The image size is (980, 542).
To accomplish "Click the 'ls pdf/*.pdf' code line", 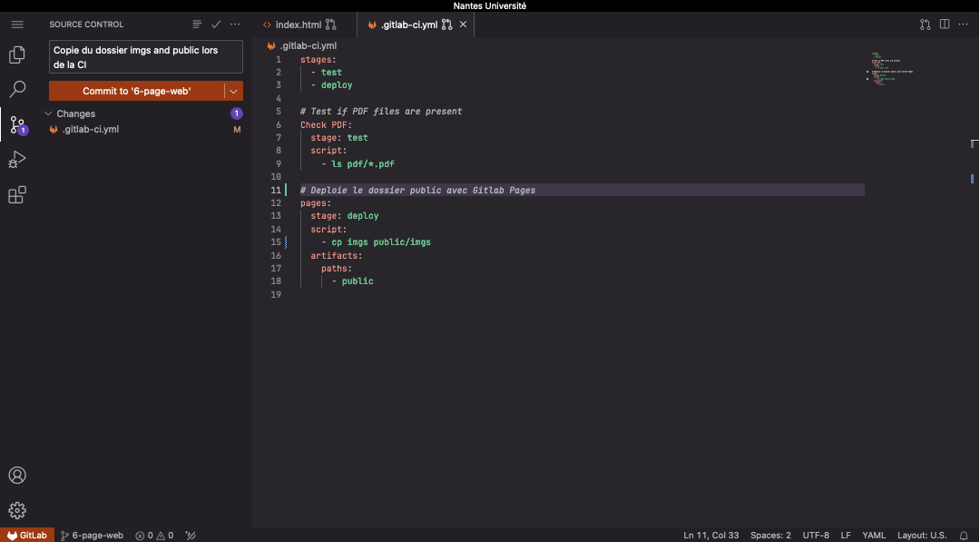I will pos(363,163).
